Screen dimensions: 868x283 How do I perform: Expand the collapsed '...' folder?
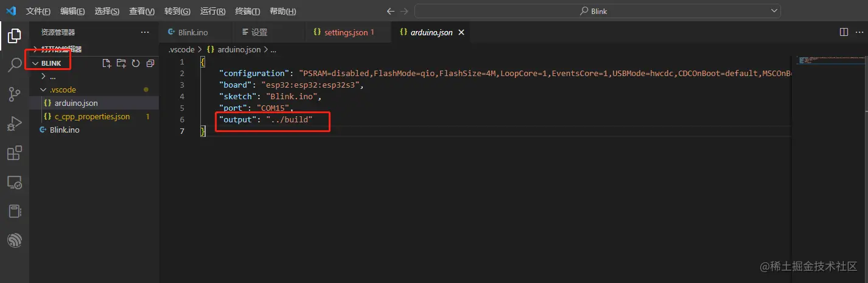point(52,77)
